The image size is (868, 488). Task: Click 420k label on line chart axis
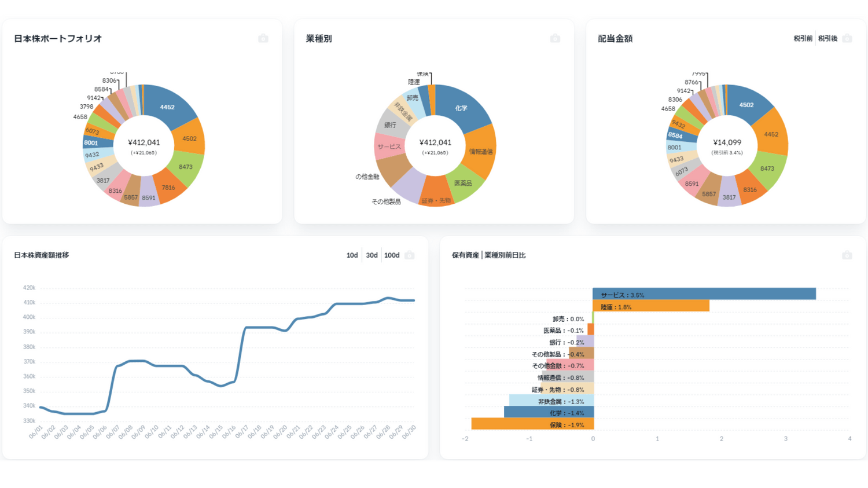pos(29,288)
